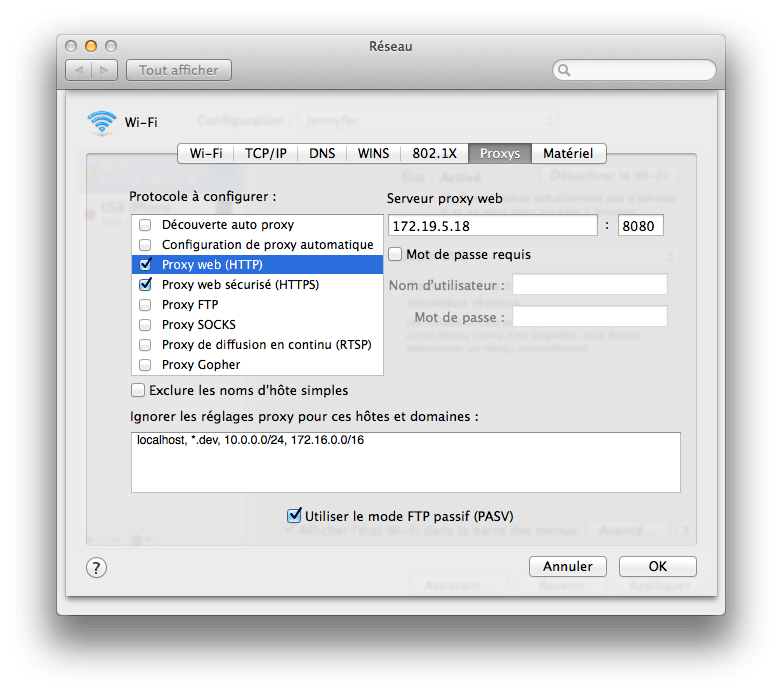The height and width of the screenshot is (694, 782).
Task: Click the proxy server address field
Action: 493,226
